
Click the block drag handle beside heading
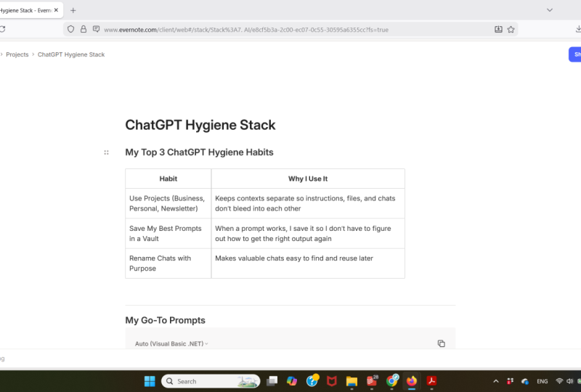point(106,152)
